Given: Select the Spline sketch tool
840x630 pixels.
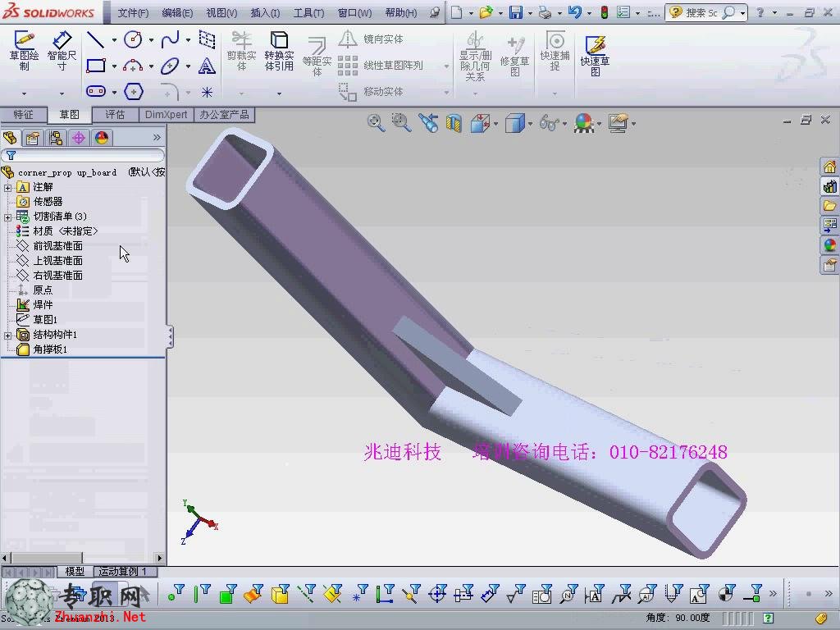Looking at the screenshot, I should pyautogui.click(x=170, y=39).
